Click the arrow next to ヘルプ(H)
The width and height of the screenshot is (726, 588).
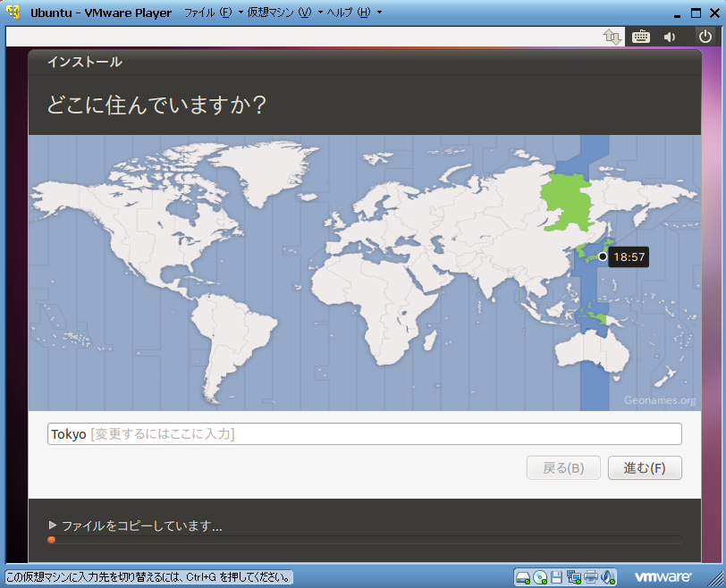click(x=379, y=13)
